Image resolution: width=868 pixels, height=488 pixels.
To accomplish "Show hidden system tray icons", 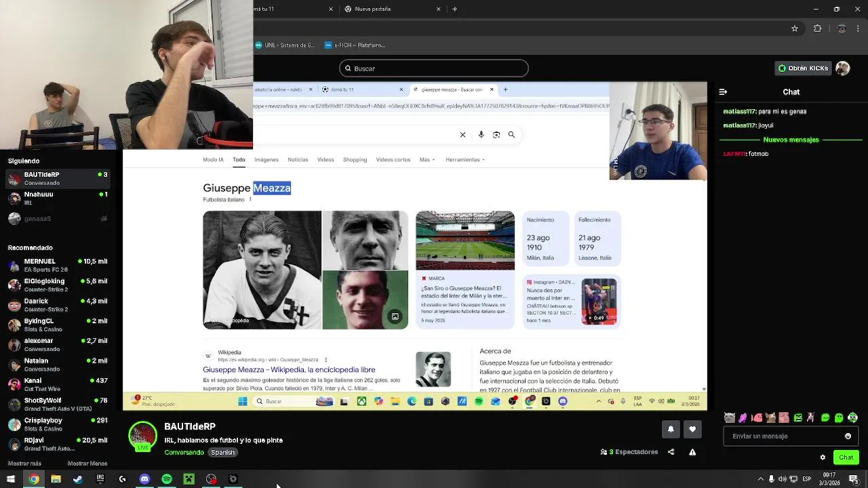I will (x=760, y=479).
